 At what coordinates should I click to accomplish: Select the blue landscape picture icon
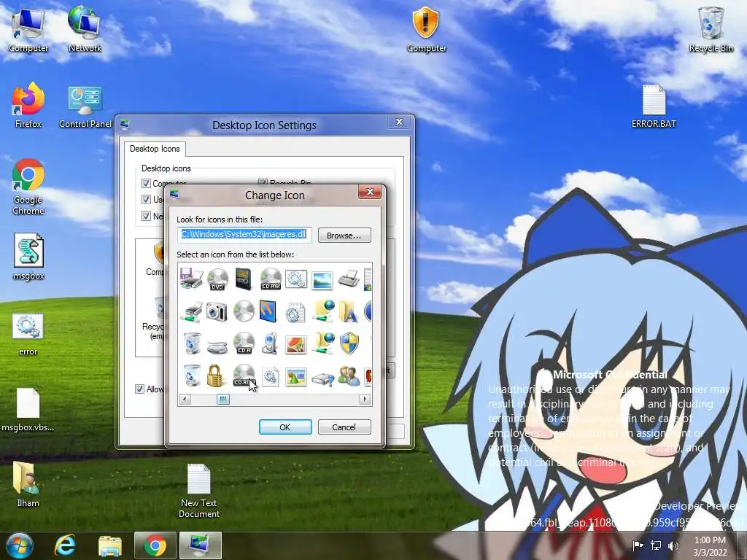[322, 280]
